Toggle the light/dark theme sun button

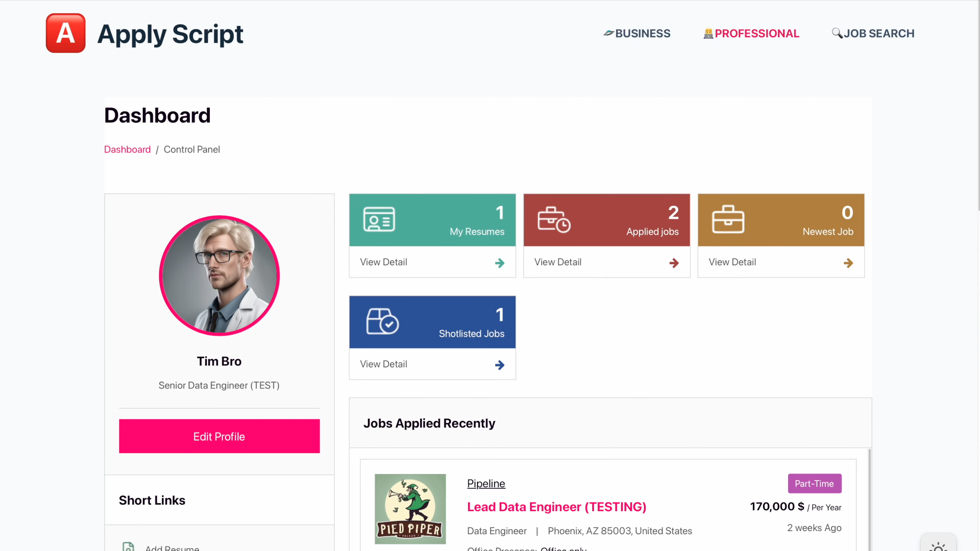tap(938, 546)
